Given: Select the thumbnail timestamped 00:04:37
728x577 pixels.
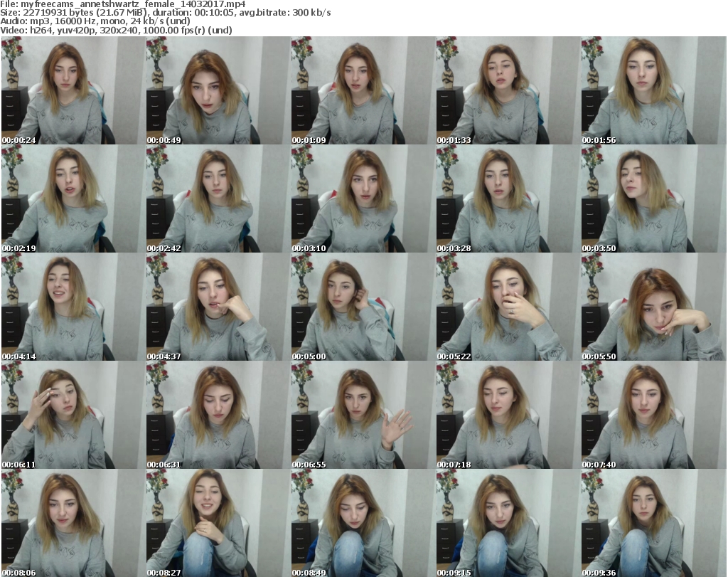Looking at the screenshot, I should [x=218, y=307].
